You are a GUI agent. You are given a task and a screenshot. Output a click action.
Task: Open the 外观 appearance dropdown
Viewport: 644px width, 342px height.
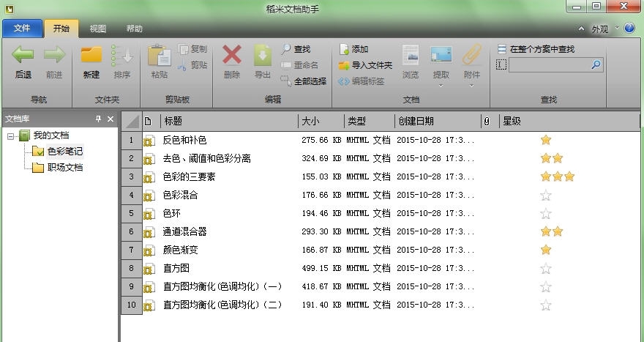coord(605,29)
